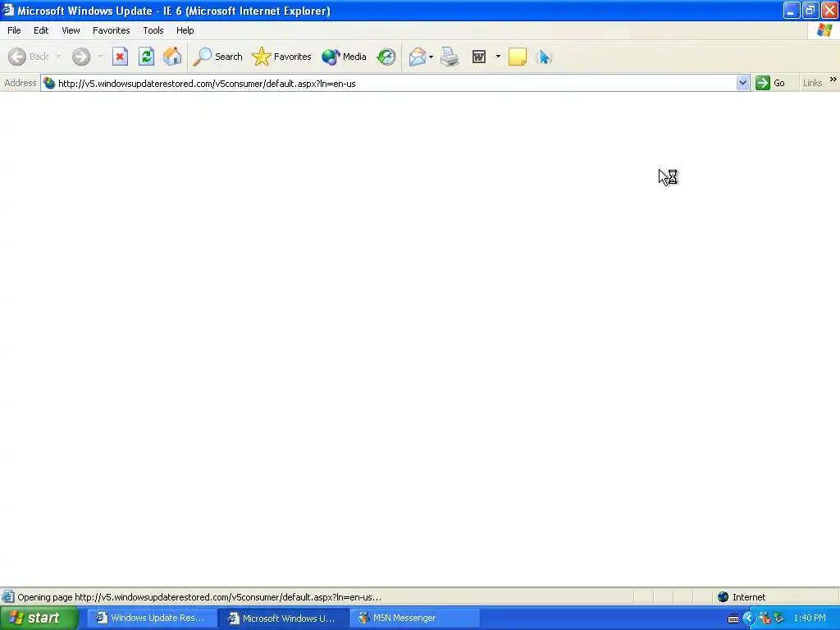Switch to Windows Update Res... taskbar window
The image size is (840, 630).
pos(152,618)
